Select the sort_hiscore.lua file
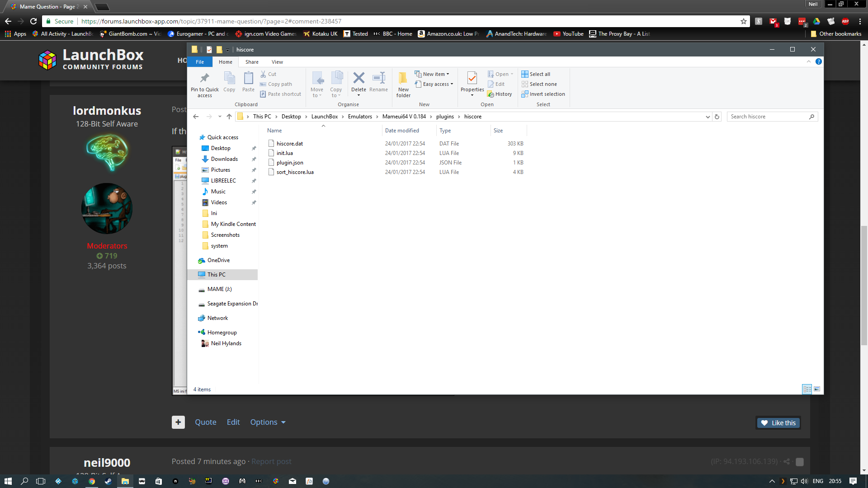This screenshot has height=488, width=868. coord(295,172)
